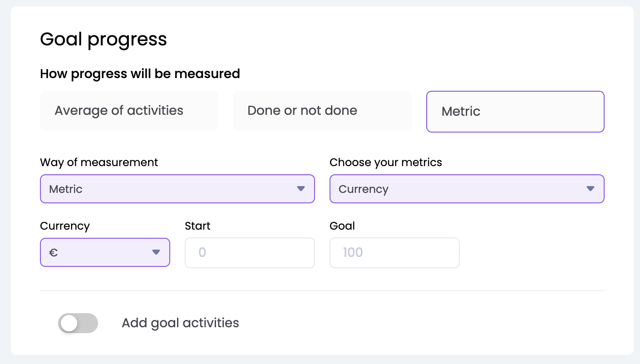Screen dimensions: 640x364
Task: Click the Add goal activities label
Action: (180, 323)
